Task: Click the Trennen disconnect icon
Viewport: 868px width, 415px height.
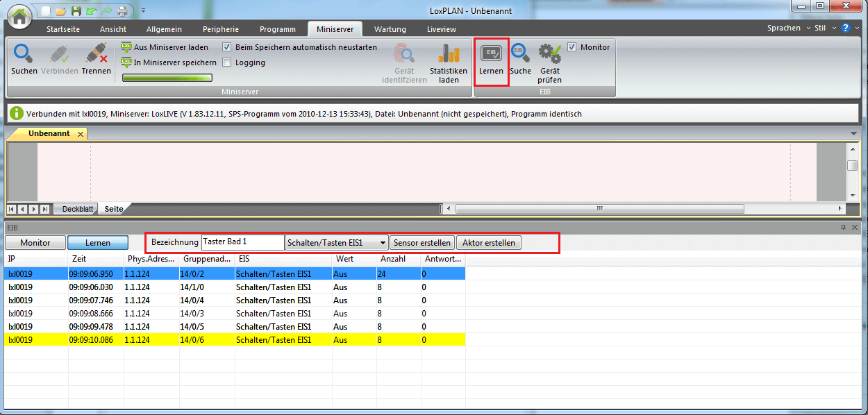Action: [96, 55]
